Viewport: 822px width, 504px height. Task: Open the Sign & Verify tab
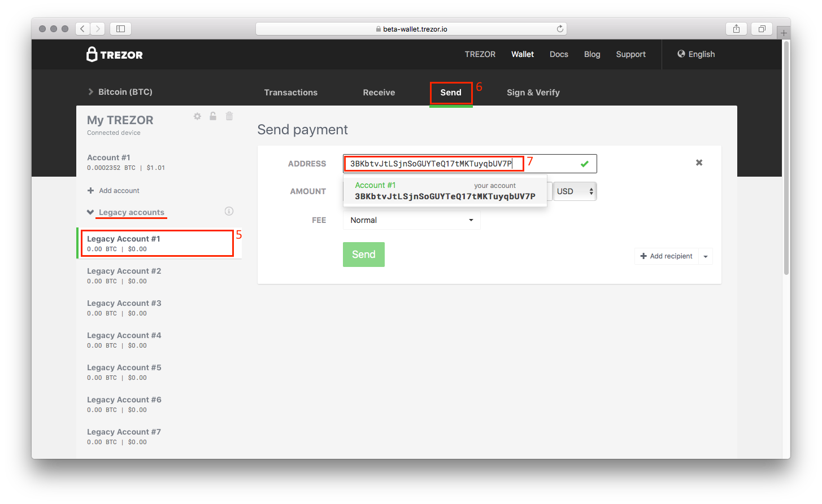pos(533,93)
